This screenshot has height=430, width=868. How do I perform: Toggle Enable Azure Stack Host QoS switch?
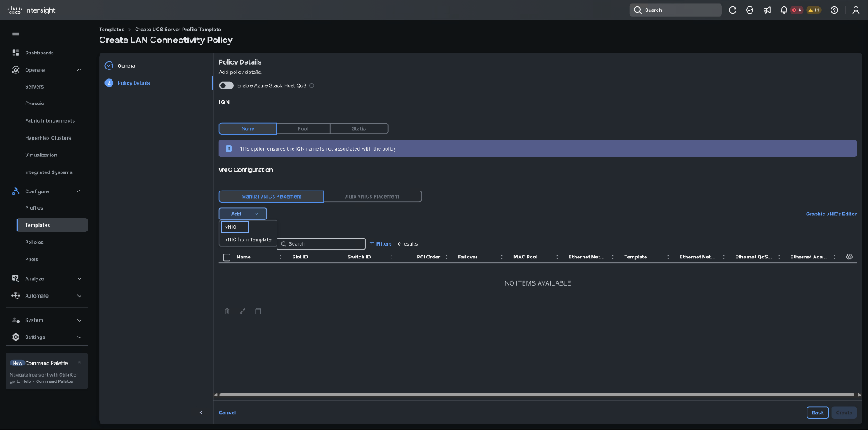226,85
